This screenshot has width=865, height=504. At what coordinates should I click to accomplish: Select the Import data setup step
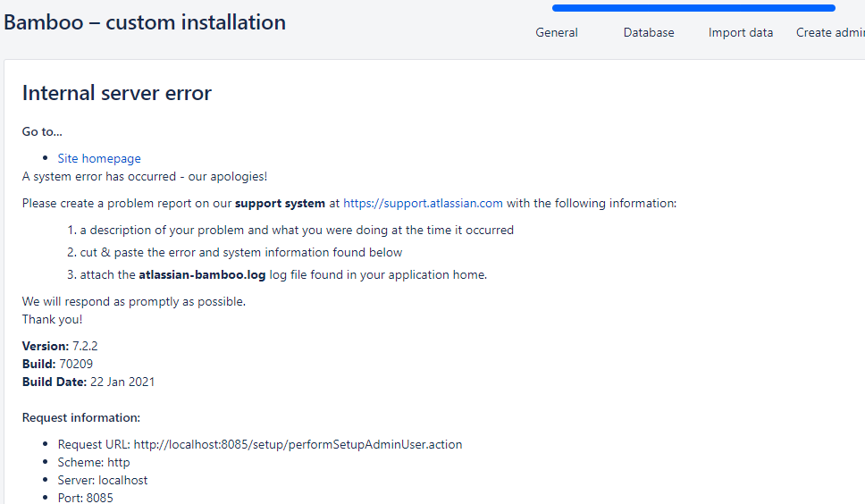coord(741,32)
